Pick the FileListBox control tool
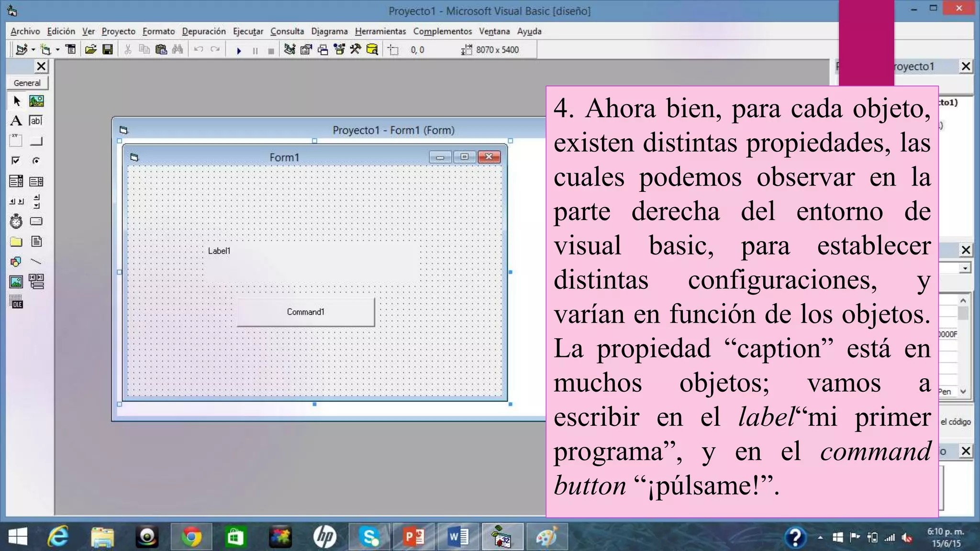Image resolution: width=980 pixels, height=551 pixels. coord(36,242)
